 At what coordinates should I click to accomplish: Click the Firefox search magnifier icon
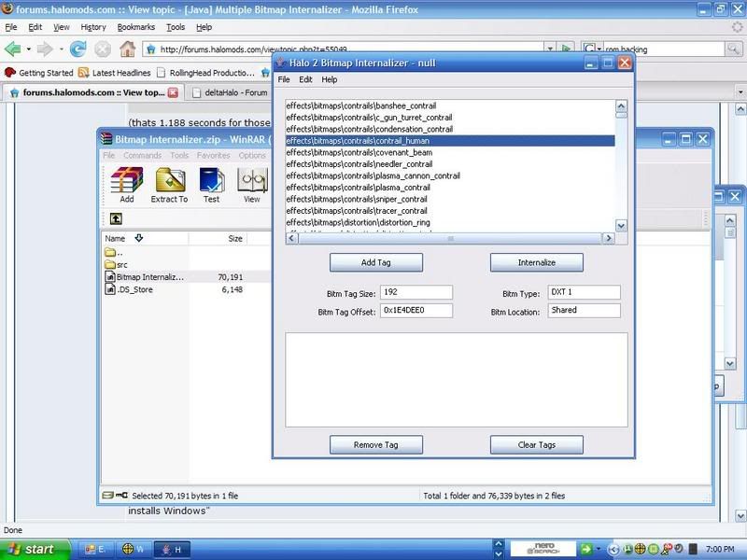[x=733, y=49]
